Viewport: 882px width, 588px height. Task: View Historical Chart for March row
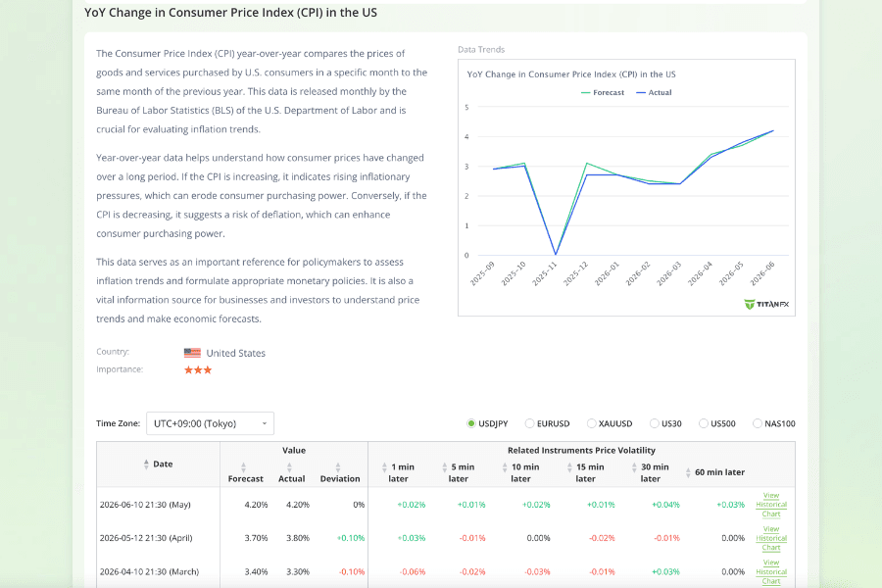point(771,572)
